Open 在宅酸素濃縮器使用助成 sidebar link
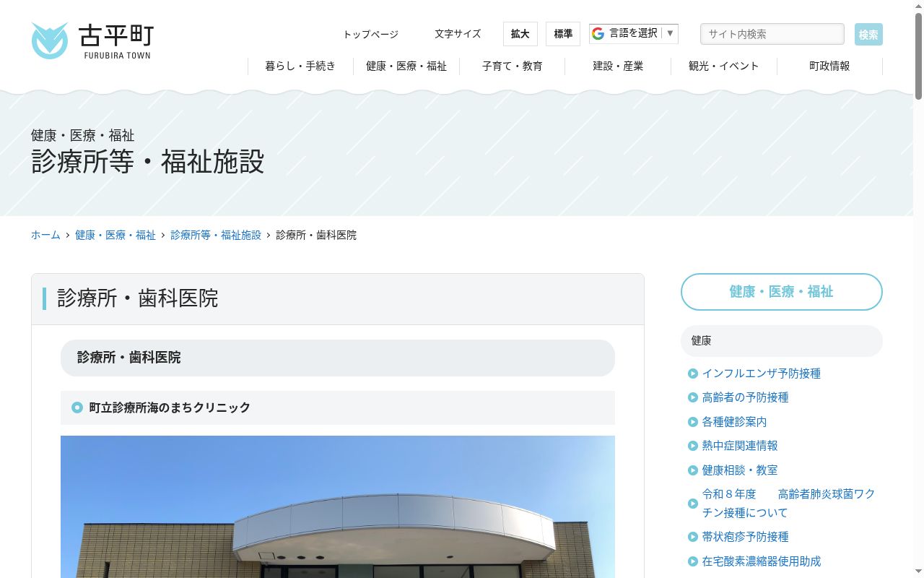This screenshot has width=924, height=578. click(x=762, y=561)
